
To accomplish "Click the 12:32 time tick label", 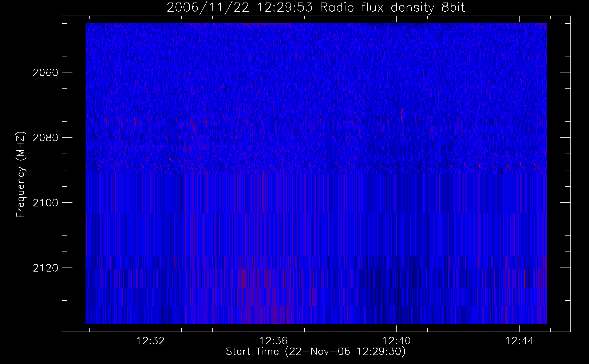I will click(x=150, y=341).
